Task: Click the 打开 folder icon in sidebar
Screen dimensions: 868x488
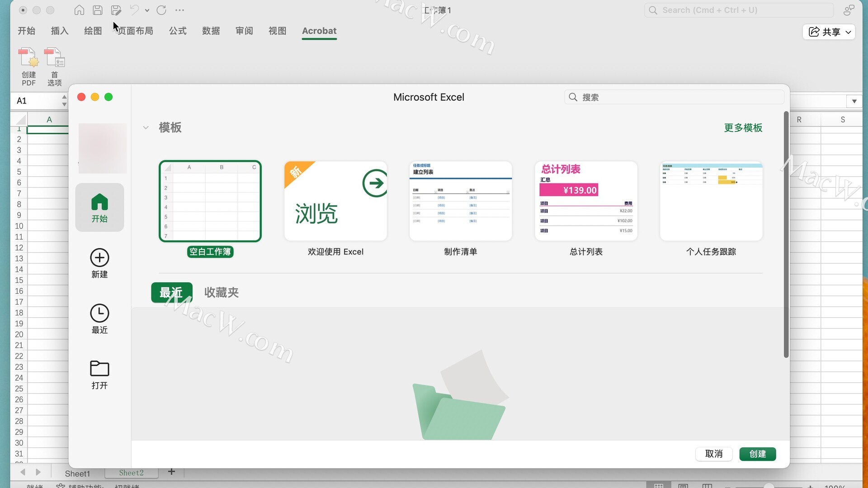Action: pyautogui.click(x=99, y=368)
